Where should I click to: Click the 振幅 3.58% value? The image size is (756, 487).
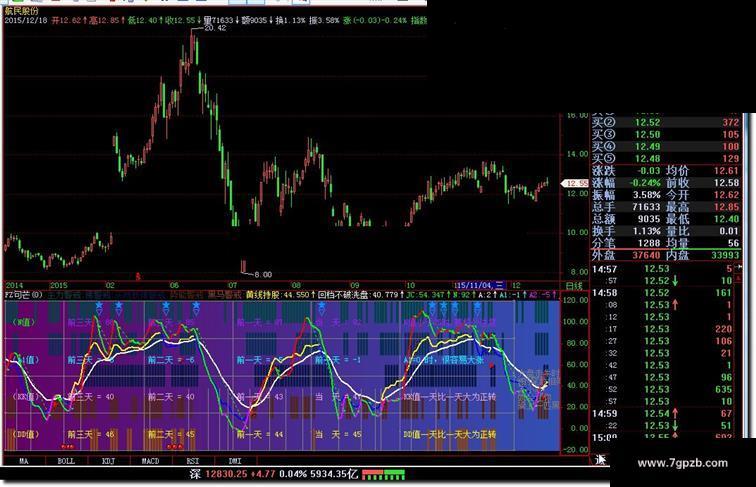pyautogui.click(x=647, y=195)
